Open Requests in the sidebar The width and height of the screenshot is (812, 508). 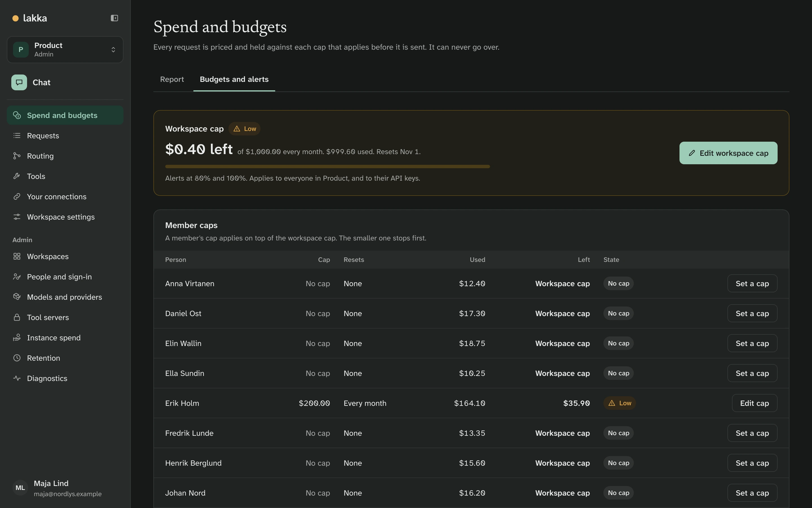coord(65,136)
